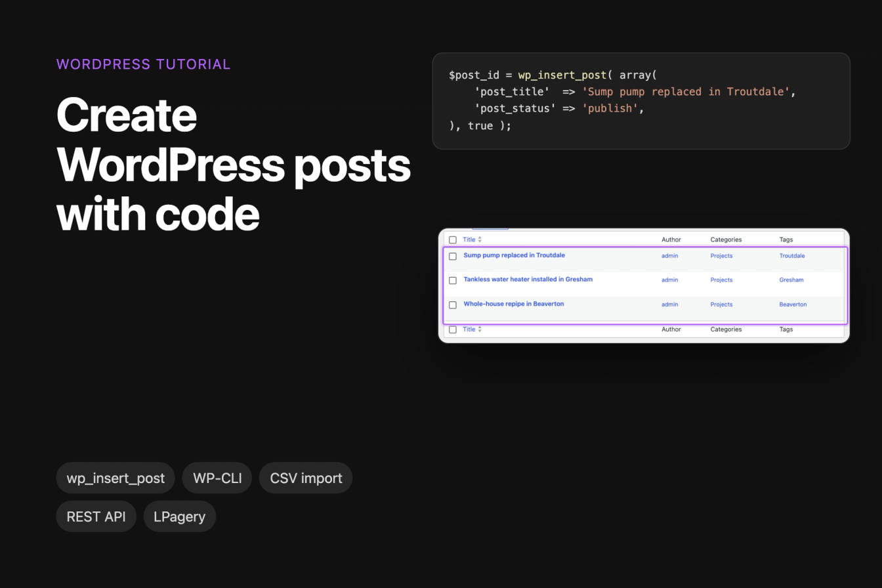Click the Author header label

(671, 240)
